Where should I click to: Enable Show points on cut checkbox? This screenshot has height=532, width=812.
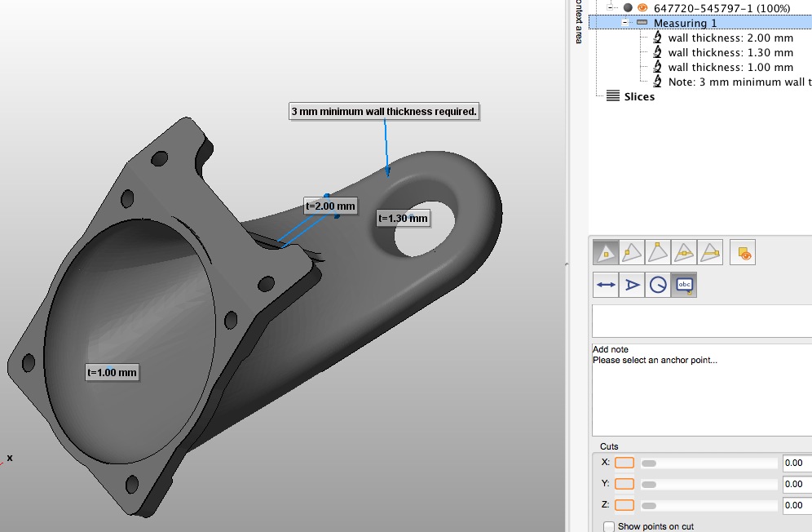[608, 526]
